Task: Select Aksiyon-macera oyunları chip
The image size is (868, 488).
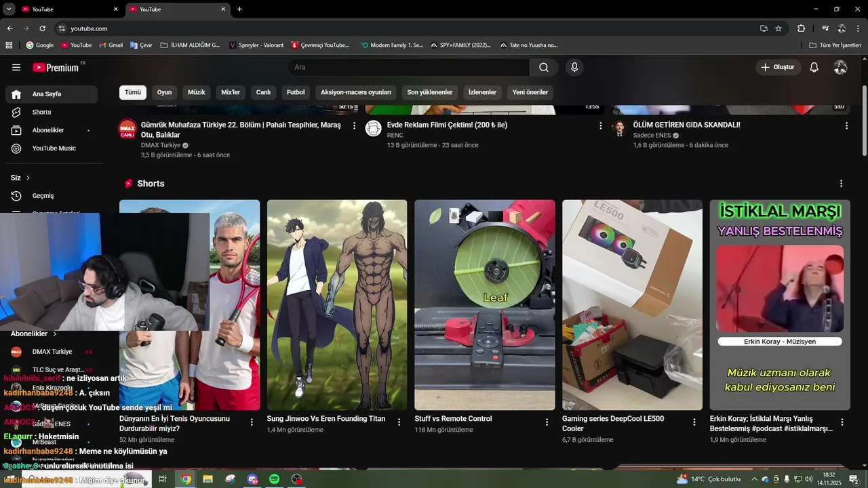Action: pyautogui.click(x=356, y=92)
